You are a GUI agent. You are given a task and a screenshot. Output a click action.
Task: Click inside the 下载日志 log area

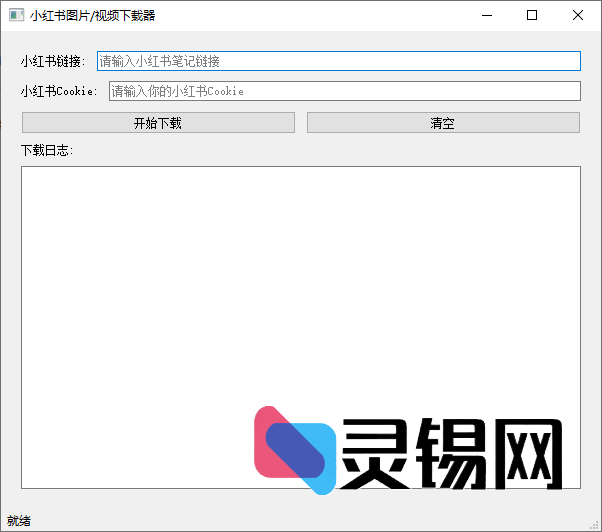(x=301, y=327)
